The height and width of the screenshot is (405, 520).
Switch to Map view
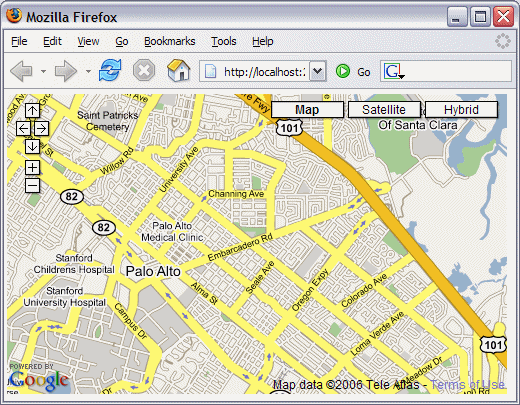tap(307, 110)
